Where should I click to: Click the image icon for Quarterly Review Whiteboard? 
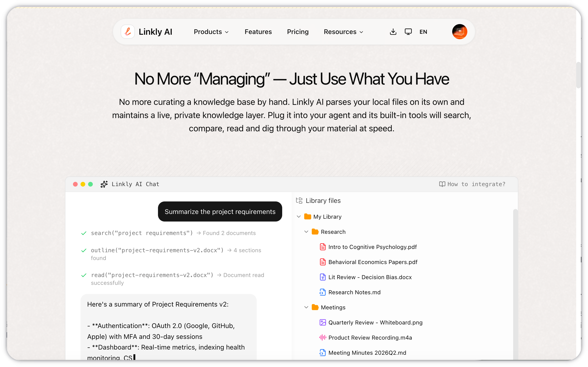(323, 322)
